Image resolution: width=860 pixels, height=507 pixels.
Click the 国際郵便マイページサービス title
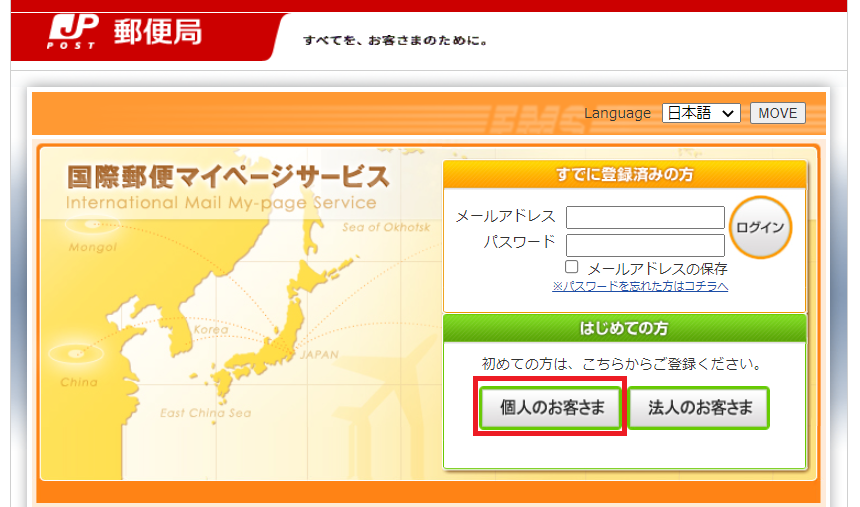pos(228,177)
